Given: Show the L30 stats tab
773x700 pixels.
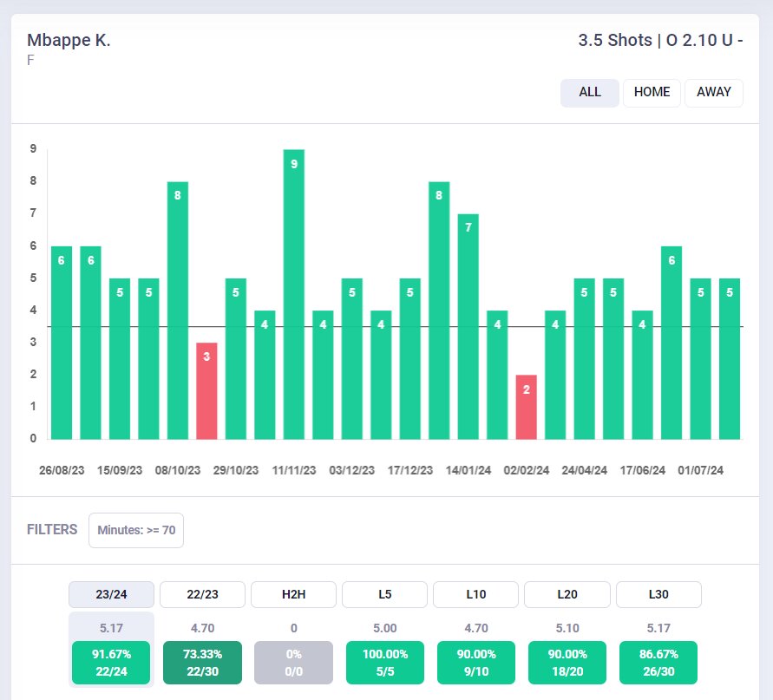Looking at the screenshot, I should coord(658,594).
